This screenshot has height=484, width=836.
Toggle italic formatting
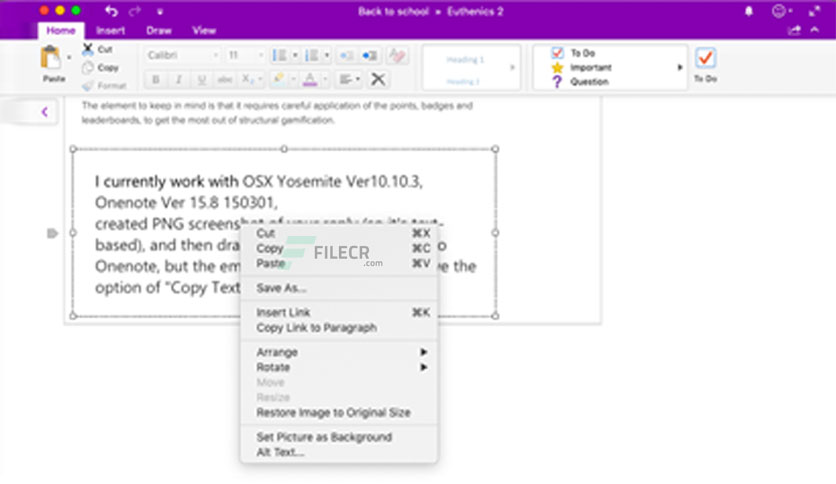point(179,79)
